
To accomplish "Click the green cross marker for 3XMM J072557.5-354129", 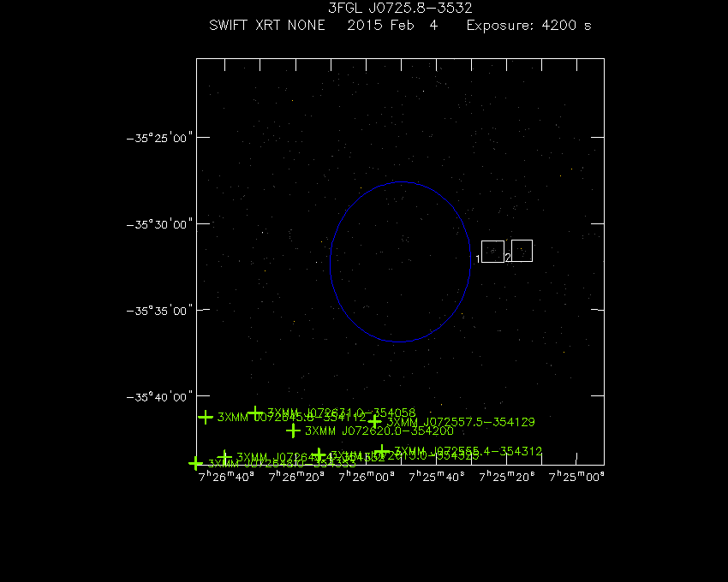I will [374, 422].
